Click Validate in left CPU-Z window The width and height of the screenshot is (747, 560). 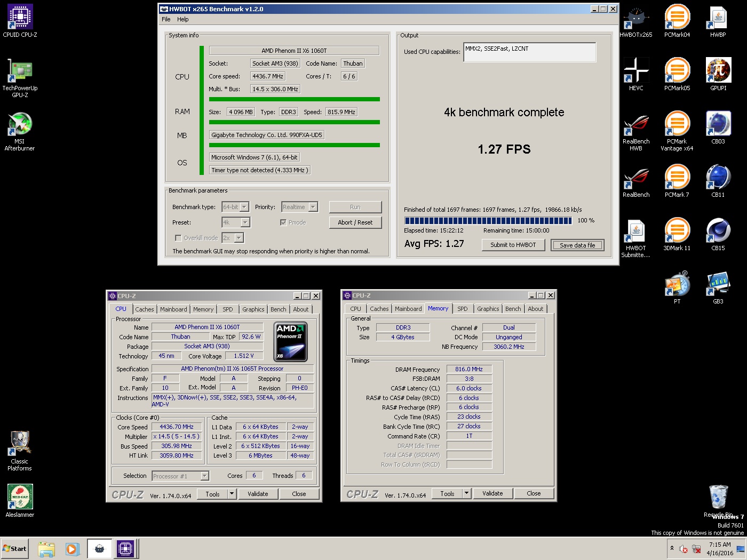258,494
